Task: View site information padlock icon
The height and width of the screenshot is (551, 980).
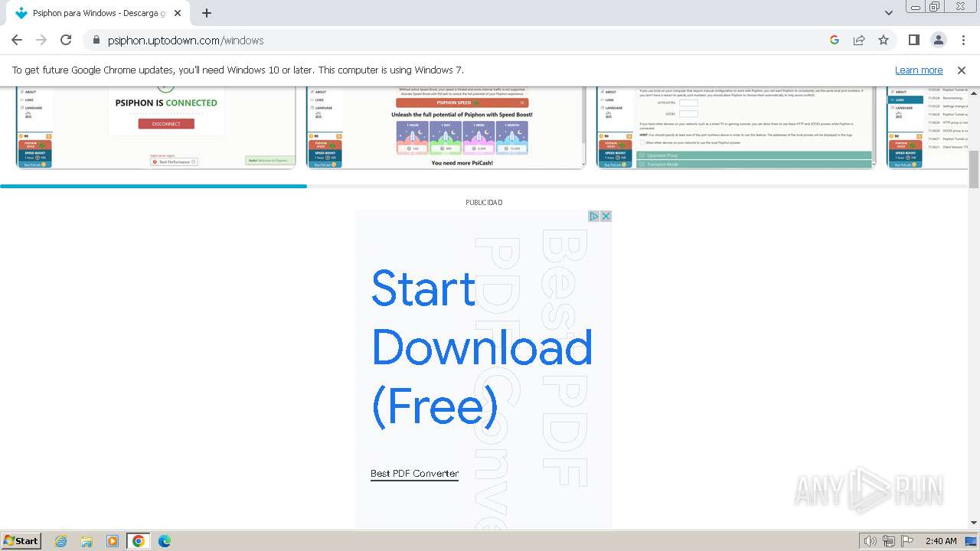Action: (x=96, y=40)
